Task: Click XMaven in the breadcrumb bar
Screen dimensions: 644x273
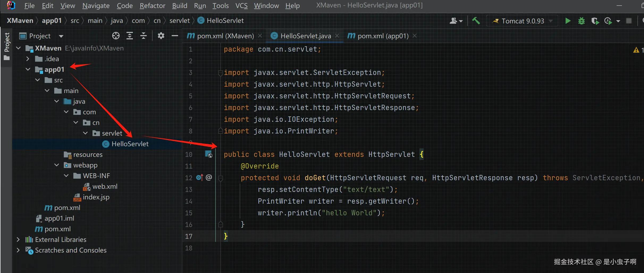Action: (x=20, y=20)
